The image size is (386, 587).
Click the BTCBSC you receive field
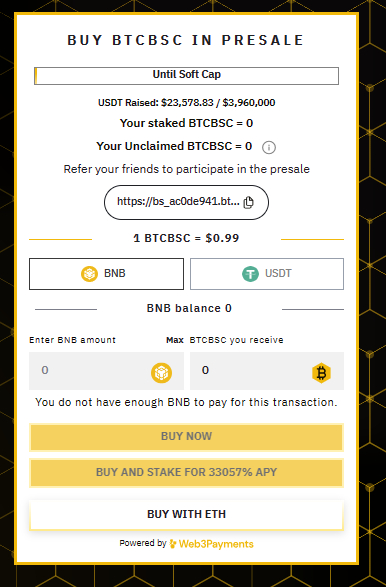coord(267,371)
